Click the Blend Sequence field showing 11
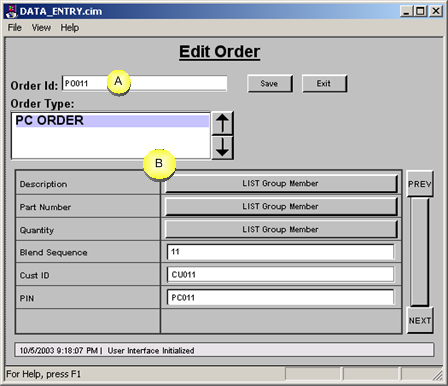This screenshot has width=448, height=386. (281, 252)
